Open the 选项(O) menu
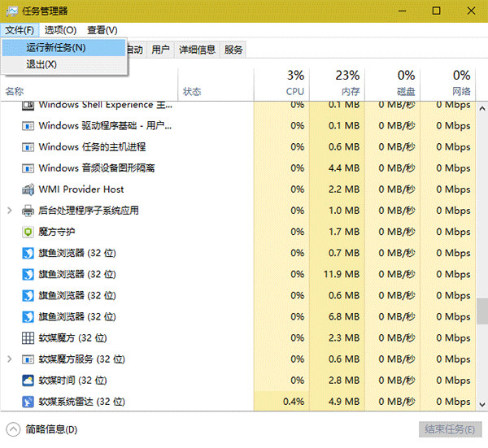The width and height of the screenshot is (488, 448). tap(59, 30)
